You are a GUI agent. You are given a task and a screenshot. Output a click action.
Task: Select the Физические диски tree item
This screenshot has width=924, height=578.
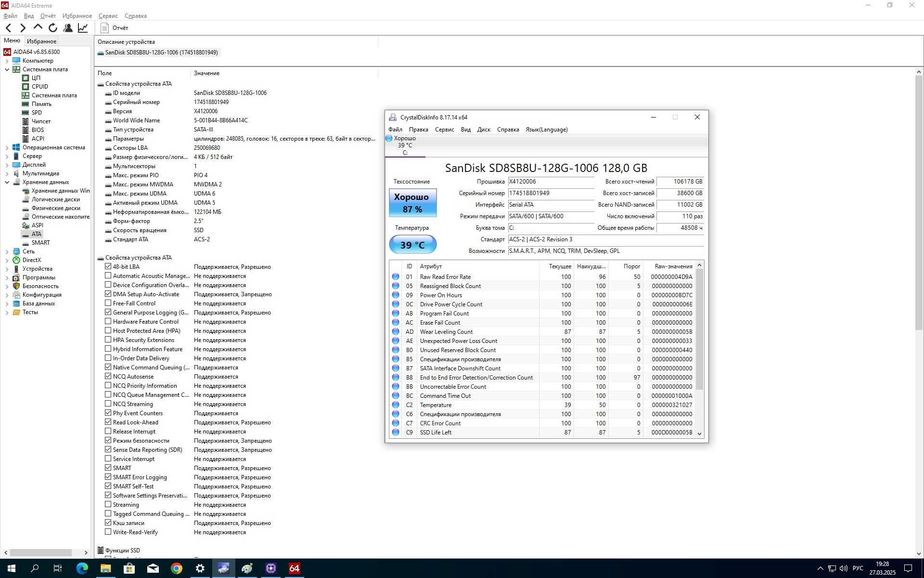click(x=56, y=208)
